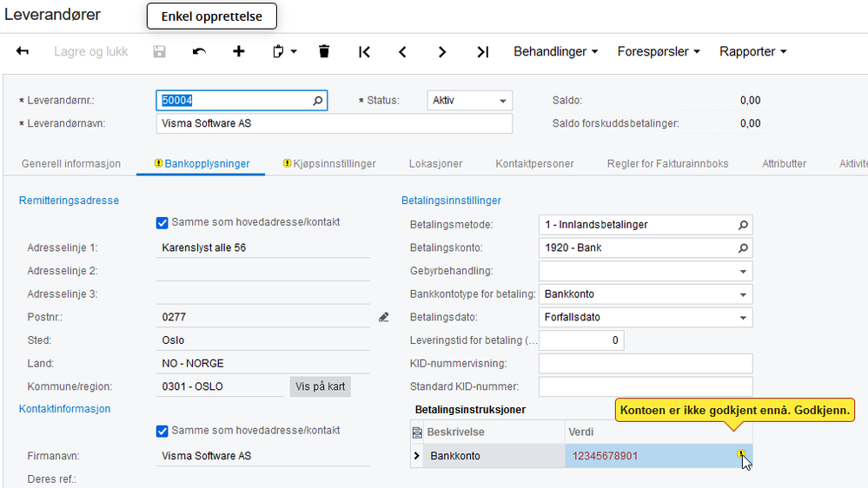868x488 pixels.
Task: Click the Adresselinje 2 field
Action: tap(263, 271)
